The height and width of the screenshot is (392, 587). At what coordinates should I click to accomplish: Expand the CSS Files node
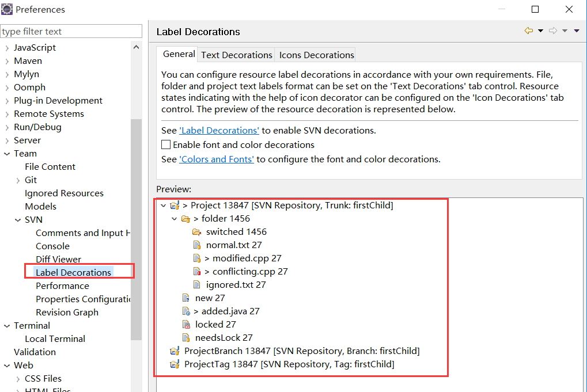pos(18,379)
